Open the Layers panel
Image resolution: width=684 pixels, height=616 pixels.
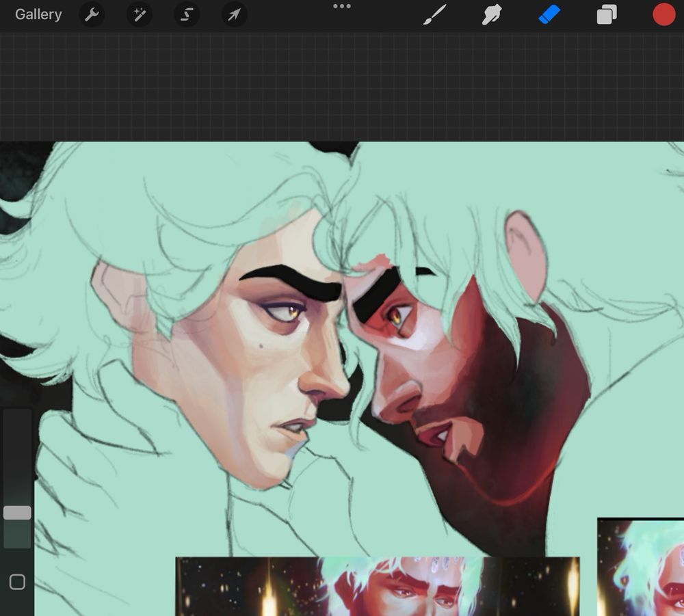[607, 14]
